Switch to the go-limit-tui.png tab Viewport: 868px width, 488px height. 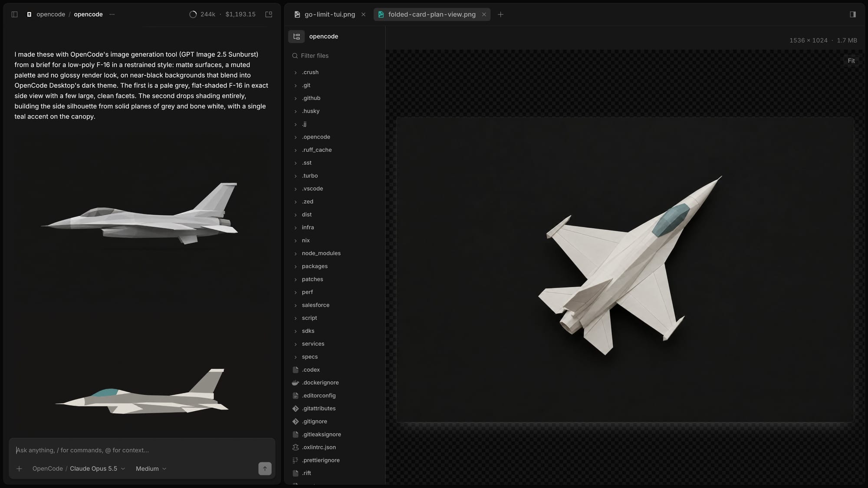tap(329, 14)
